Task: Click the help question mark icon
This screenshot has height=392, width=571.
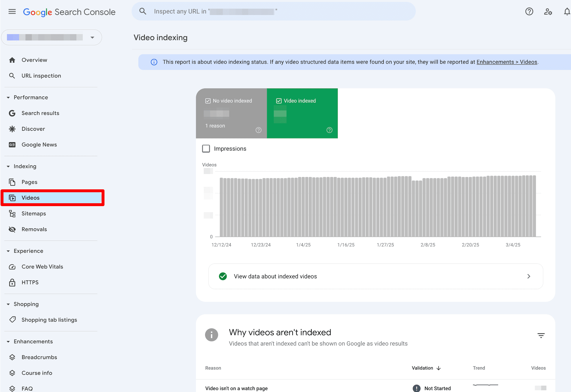Action: coord(529,12)
